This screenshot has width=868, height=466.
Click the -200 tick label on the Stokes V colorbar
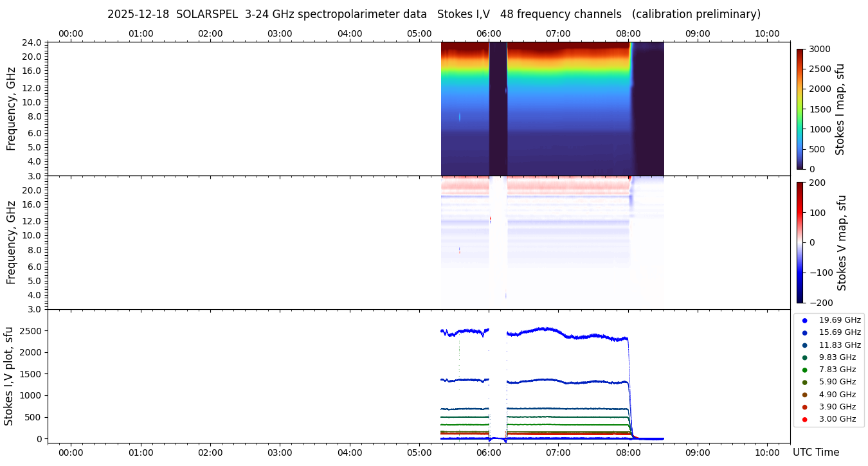820,303
